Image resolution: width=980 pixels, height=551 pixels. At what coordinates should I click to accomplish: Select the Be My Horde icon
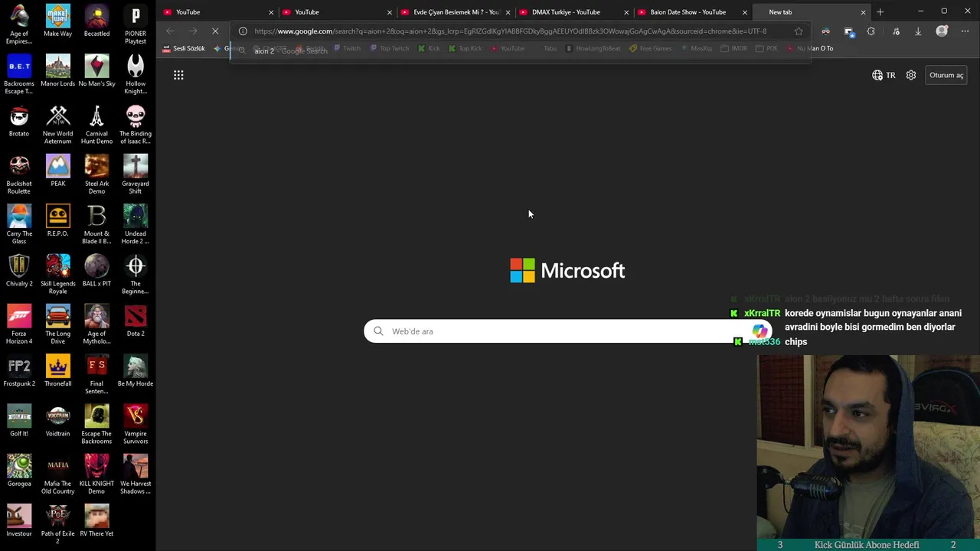136,370
